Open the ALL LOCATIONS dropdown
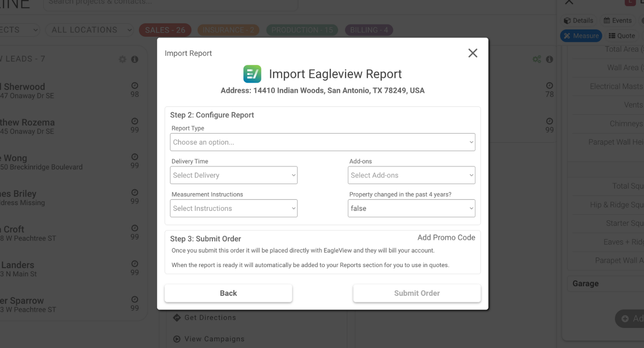The width and height of the screenshot is (644, 348). click(x=89, y=30)
